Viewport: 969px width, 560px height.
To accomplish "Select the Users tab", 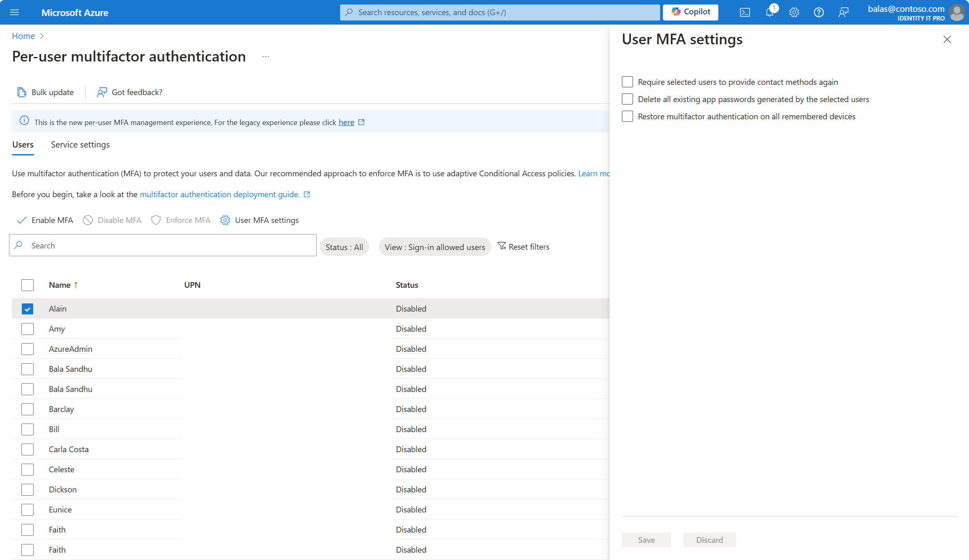I will (23, 144).
